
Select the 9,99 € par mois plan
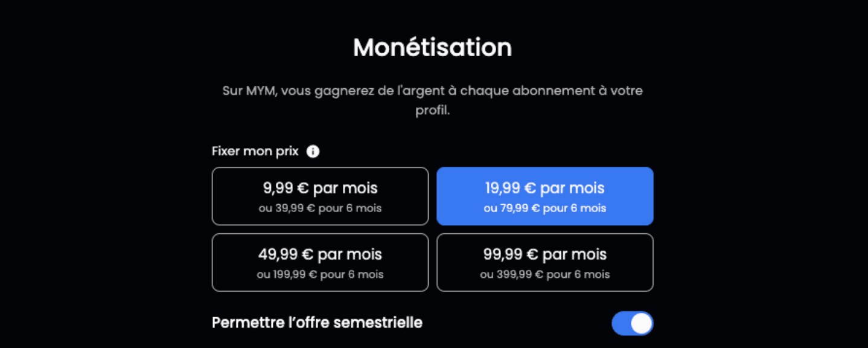point(320,196)
